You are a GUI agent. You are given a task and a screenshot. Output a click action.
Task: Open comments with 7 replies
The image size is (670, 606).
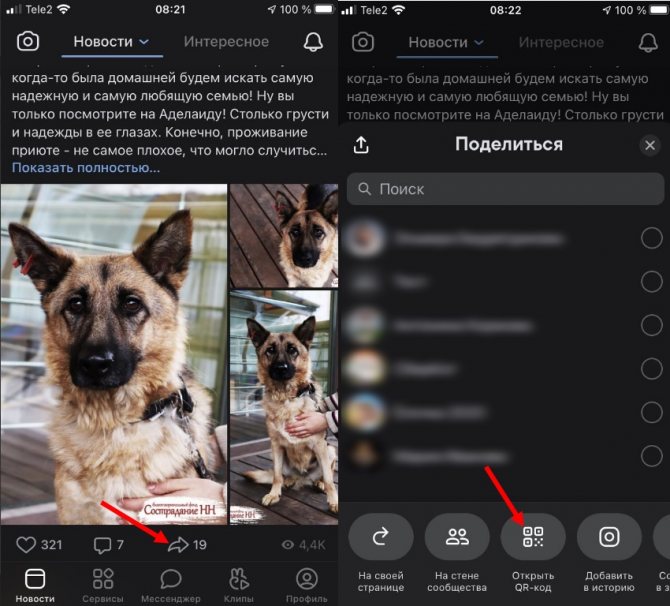109,544
